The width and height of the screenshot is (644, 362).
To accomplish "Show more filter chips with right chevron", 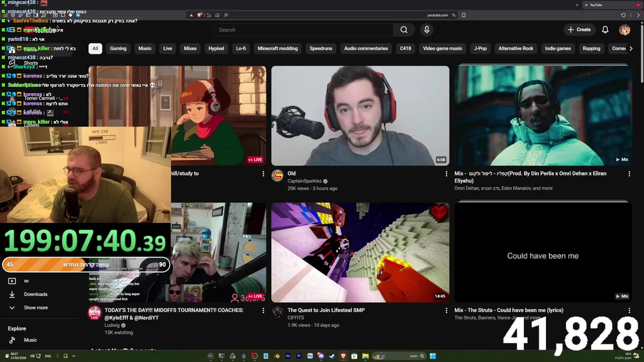I will point(631,48).
